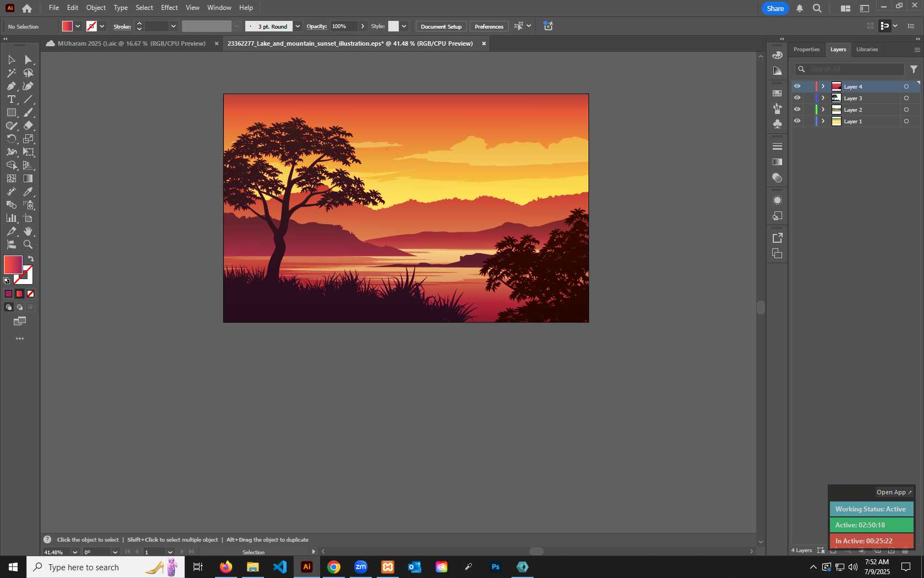Hide Layer 2 with its eye icon
The width and height of the screenshot is (924, 578).
coord(797,110)
